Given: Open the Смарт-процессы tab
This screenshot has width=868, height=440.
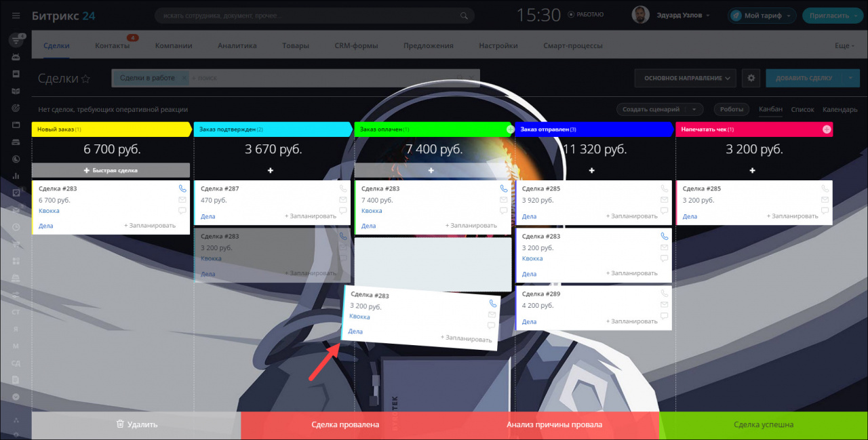Looking at the screenshot, I should click(572, 46).
